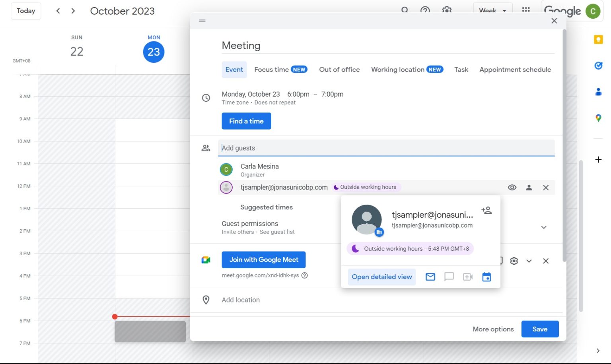Start a chat with tjsampler
Screen dimensions: 611x364
click(x=449, y=277)
